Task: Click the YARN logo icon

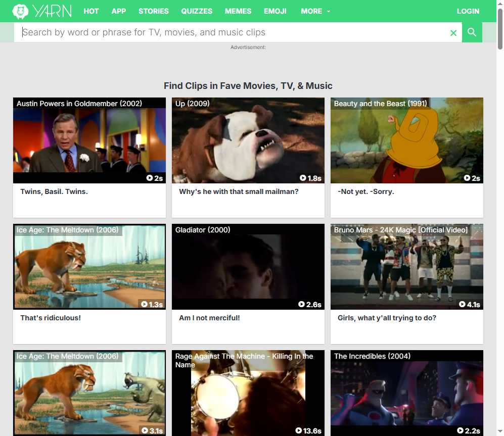Action: 20,11
